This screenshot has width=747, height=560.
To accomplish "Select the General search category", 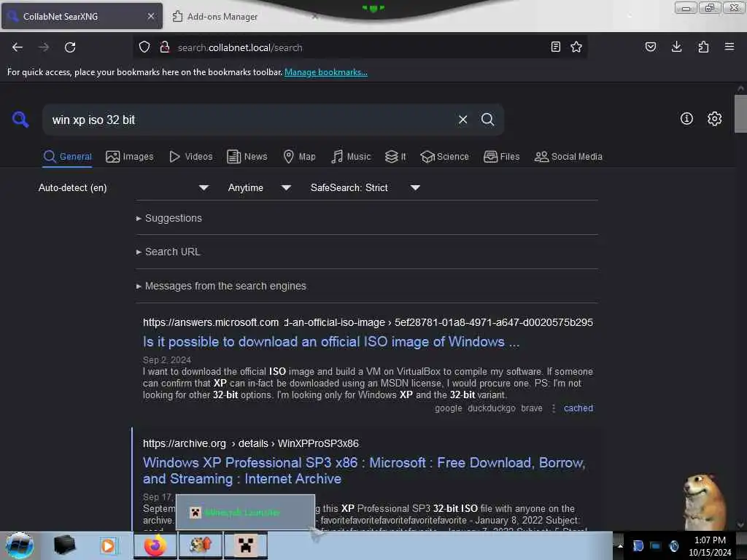I will [x=67, y=157].
